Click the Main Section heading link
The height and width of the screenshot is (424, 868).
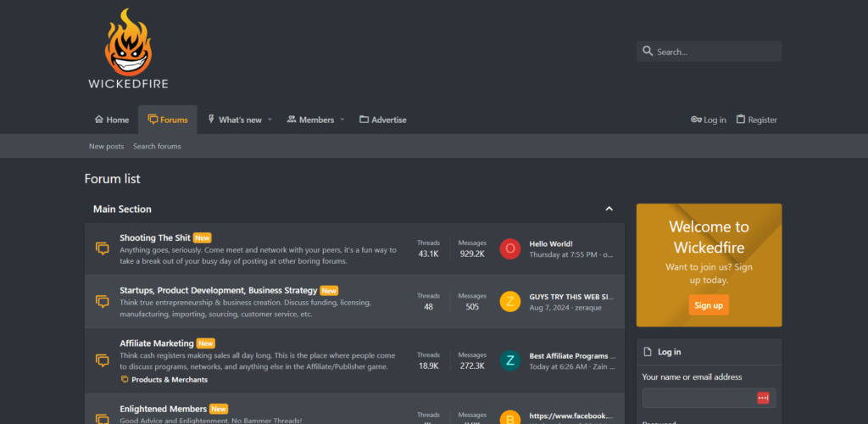point(122,209)
